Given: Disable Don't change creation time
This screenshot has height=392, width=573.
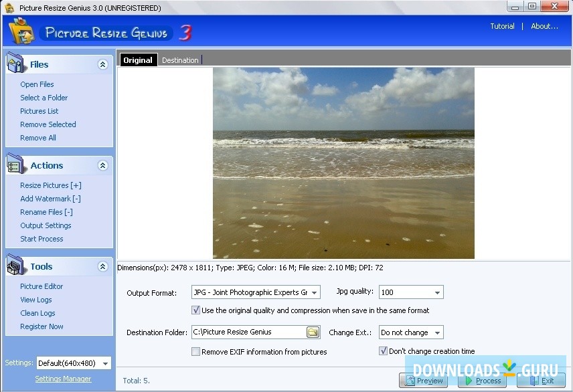Looking at the screenshot, I should point(383,351).
